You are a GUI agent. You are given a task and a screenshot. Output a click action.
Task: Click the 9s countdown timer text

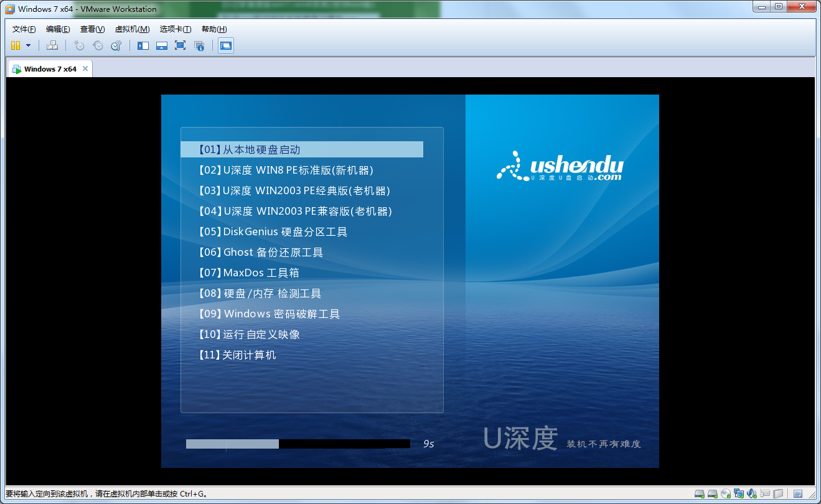click(x=428, y=444)
